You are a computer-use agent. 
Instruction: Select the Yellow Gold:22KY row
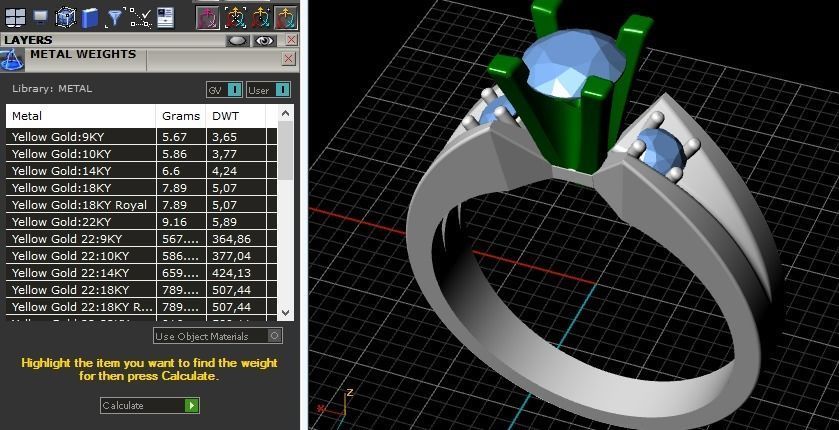[141, 222]
